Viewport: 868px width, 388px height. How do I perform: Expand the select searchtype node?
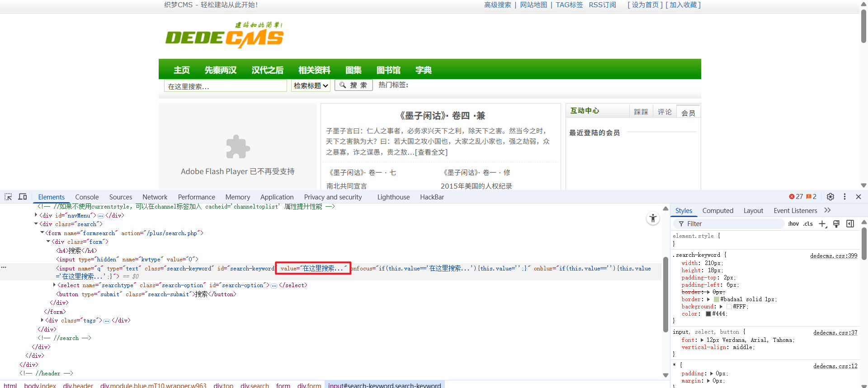pyautogui.click(x=54, y=285)
